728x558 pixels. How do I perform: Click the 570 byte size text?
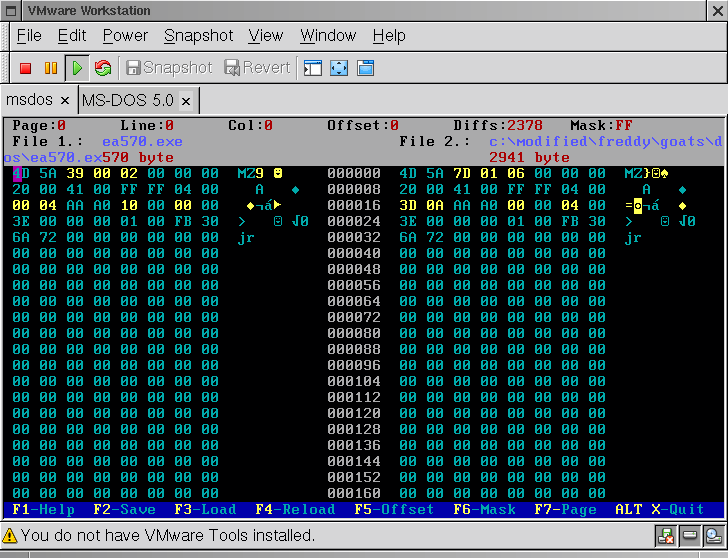(x=138, y=157)
